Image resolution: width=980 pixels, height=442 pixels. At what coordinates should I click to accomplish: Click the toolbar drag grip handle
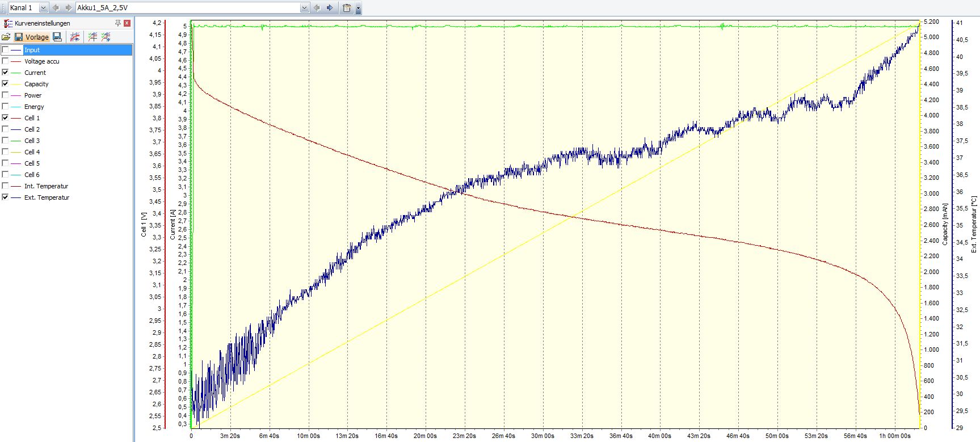5,8
